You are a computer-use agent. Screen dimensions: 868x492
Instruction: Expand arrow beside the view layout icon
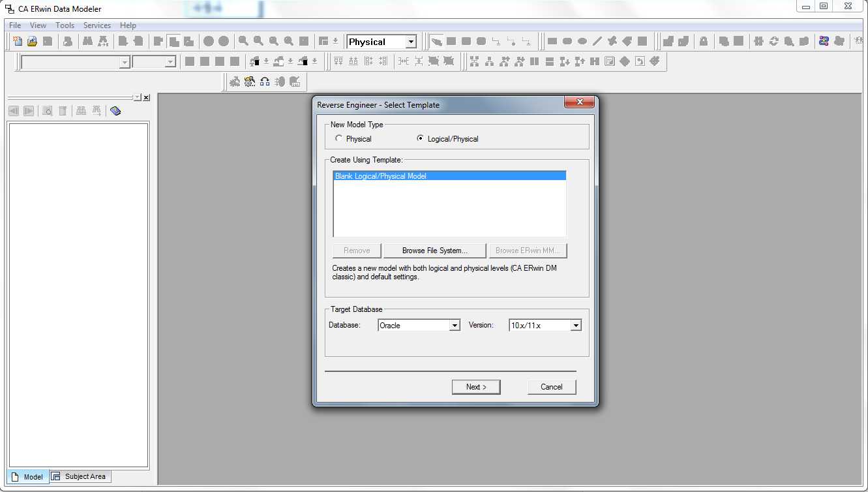[335, 41]
